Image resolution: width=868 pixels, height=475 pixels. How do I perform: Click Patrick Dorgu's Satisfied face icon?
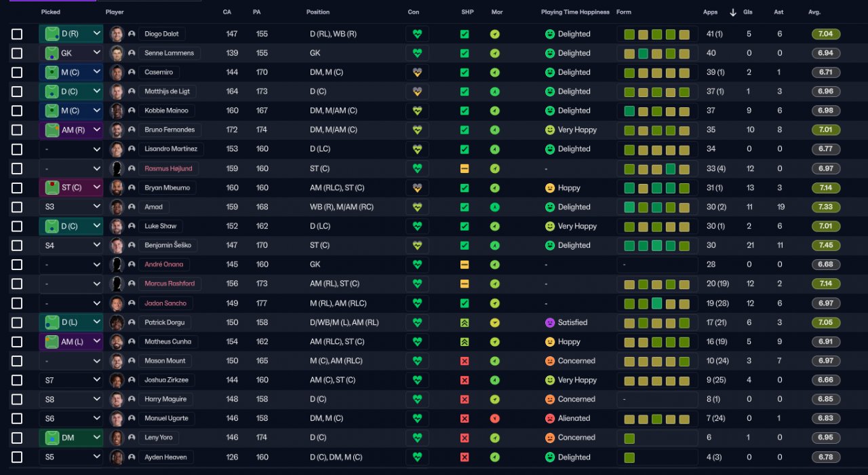pos(550,322)
